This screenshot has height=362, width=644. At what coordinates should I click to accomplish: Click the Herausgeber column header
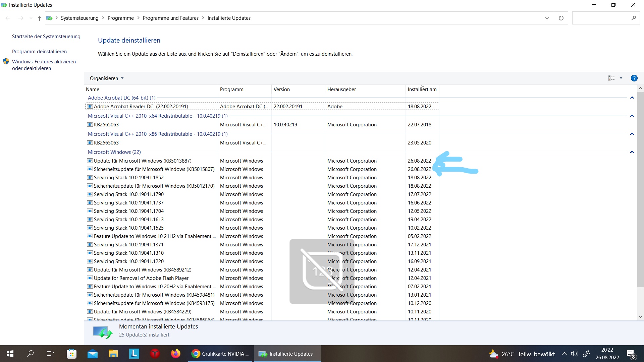341,89
